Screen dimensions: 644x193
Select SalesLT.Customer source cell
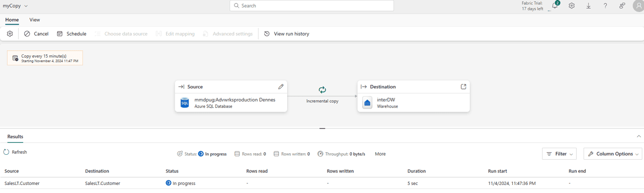(22, 183)
